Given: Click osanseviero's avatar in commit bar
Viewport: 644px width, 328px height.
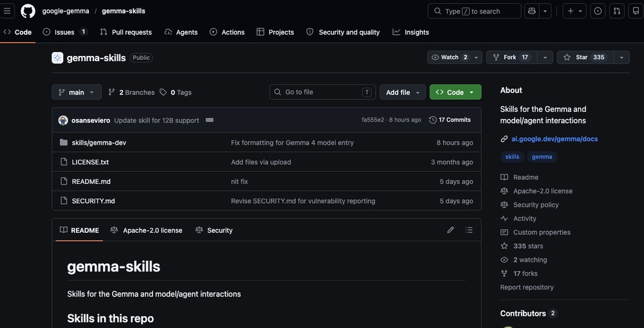Looking at the screenshot, I should point(63,120).
